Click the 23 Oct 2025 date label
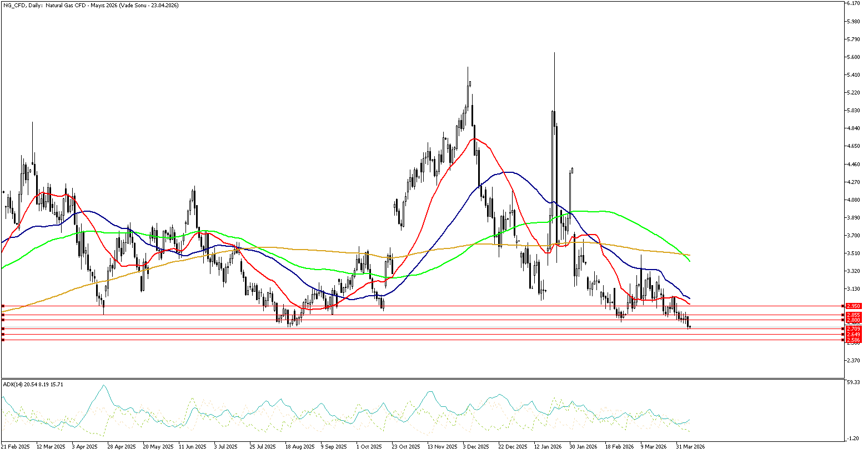Image resolution: width=868 pixels, height=453 pixels. (x=405, y=446)
